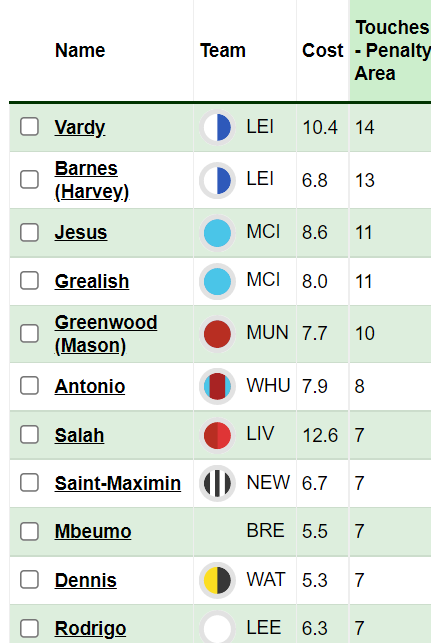Enable the checkbox for Grealish
The image size is (431, 643).
30,281
